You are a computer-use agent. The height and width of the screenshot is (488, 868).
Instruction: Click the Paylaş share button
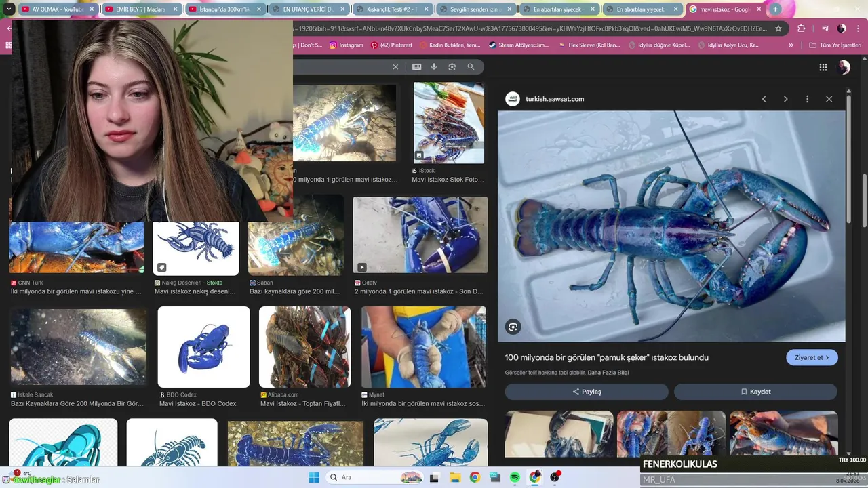pyautogui.click(x=587, y=392)
